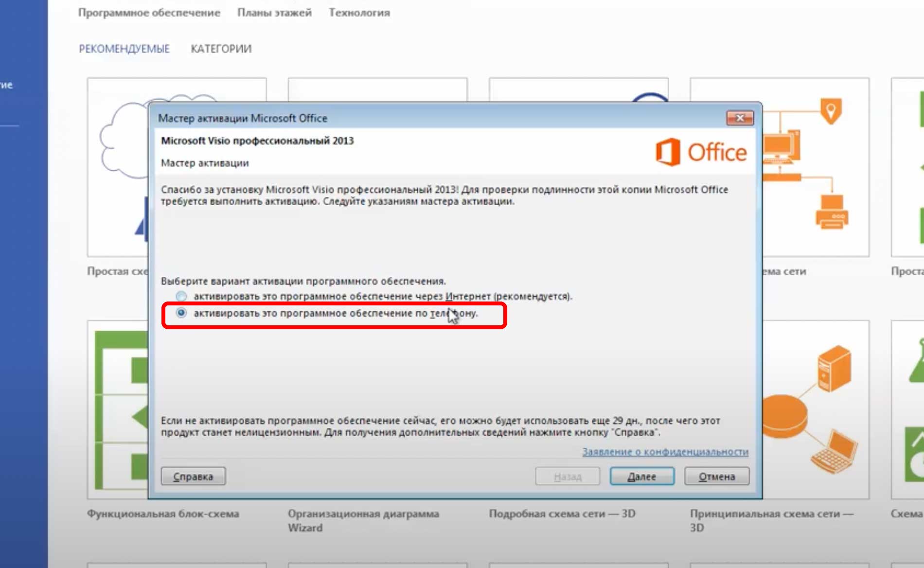Click the Microsoft Visio профессиональный 2013 heading
Image resolution: width=924 pixels, height=568 pixels.
(257, 141)
